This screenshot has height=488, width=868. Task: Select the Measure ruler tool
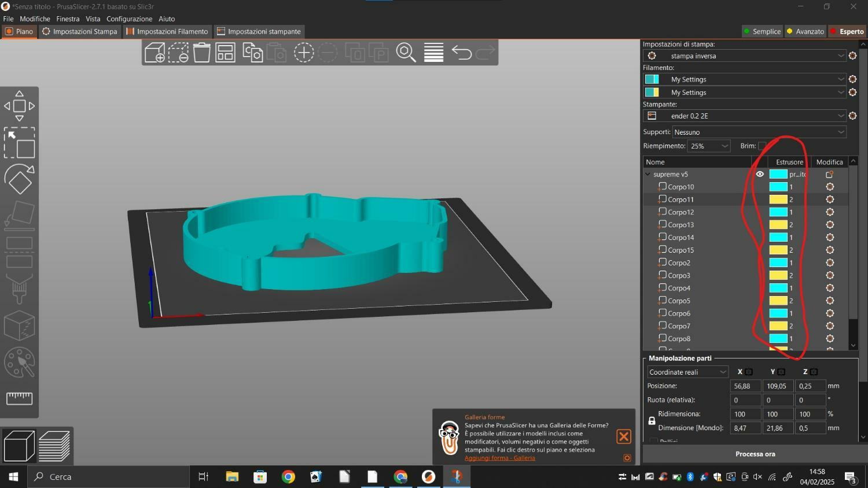coord(19,398)
